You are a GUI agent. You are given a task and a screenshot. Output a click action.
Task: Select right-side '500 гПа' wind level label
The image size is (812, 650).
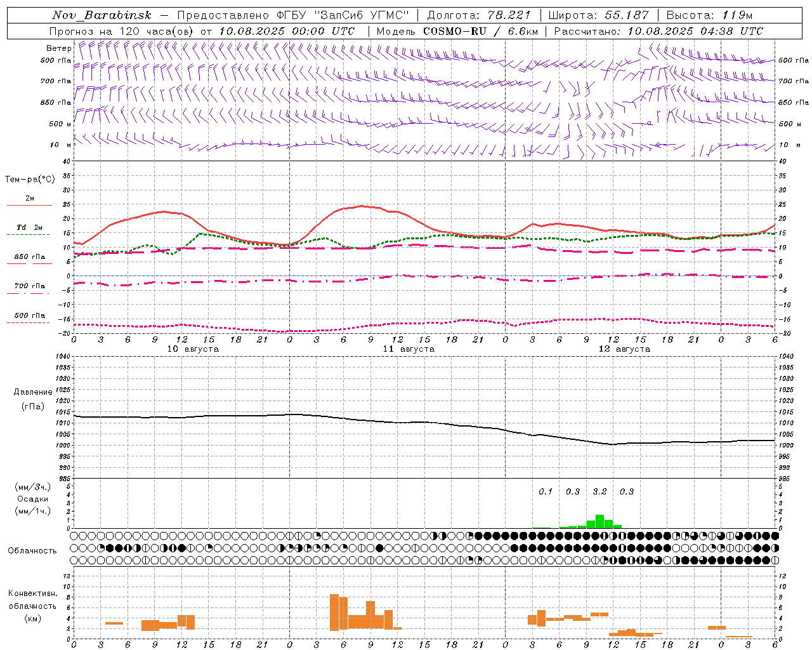(x=794, y=61)
